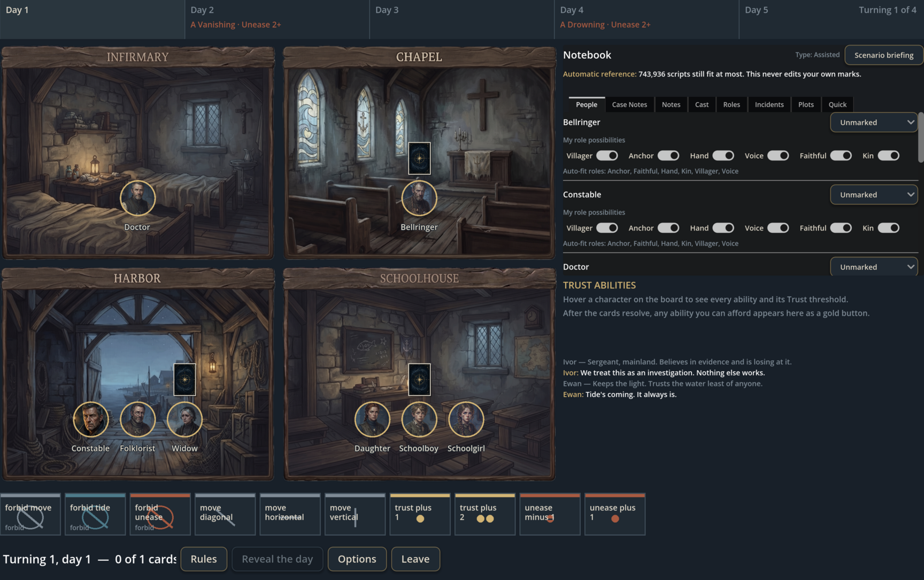Pick the forbid move card
The width and height of the screenshot is (924, 580).
click(x=30, y=514)
